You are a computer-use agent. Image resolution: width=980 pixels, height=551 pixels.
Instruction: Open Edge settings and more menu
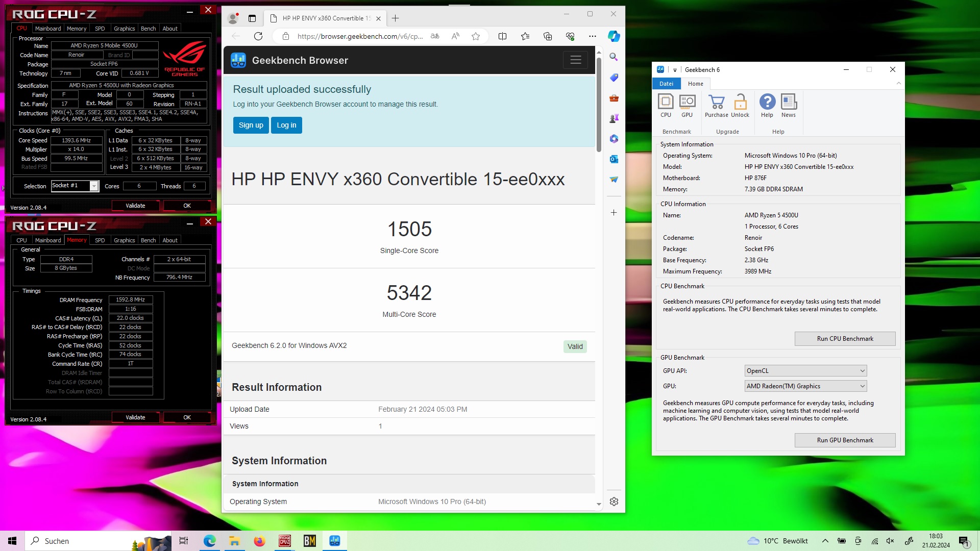pos(592,36)
